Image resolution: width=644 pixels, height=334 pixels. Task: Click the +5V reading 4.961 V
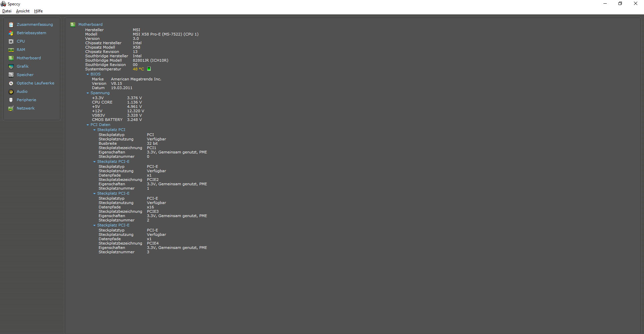[x=135, y=107]
